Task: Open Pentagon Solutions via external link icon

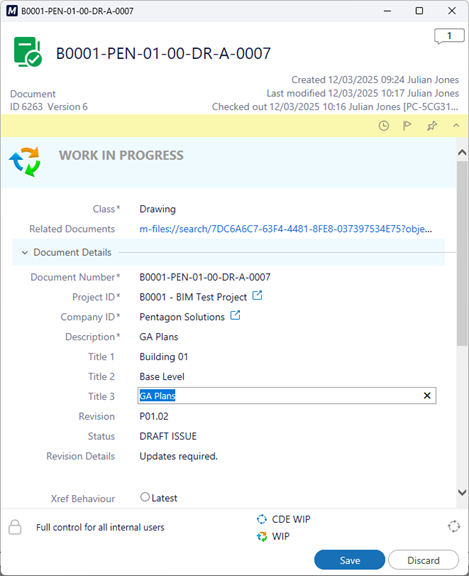Action: pyautogui.click(x=235, y=316)
